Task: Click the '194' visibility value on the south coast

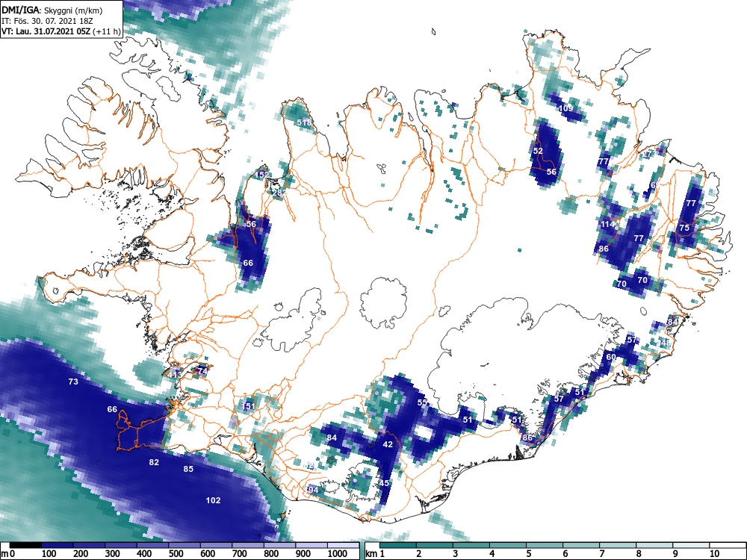Action: click(311, 490)
